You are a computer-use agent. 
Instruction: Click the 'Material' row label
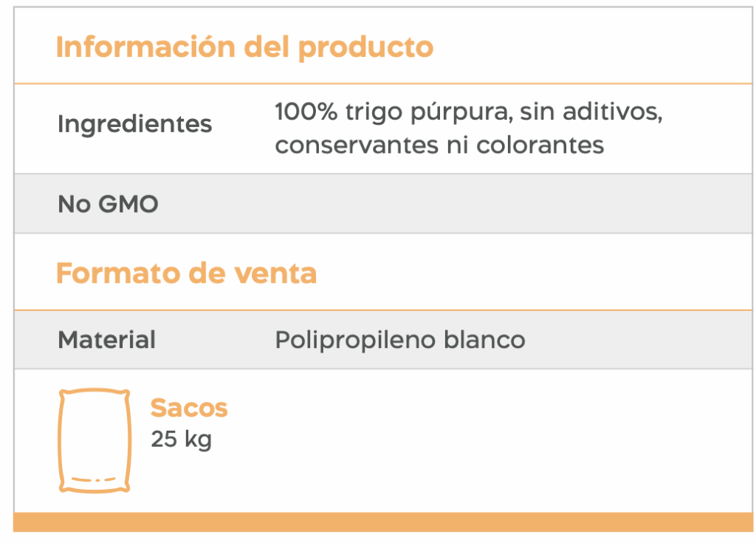(106, 340)
